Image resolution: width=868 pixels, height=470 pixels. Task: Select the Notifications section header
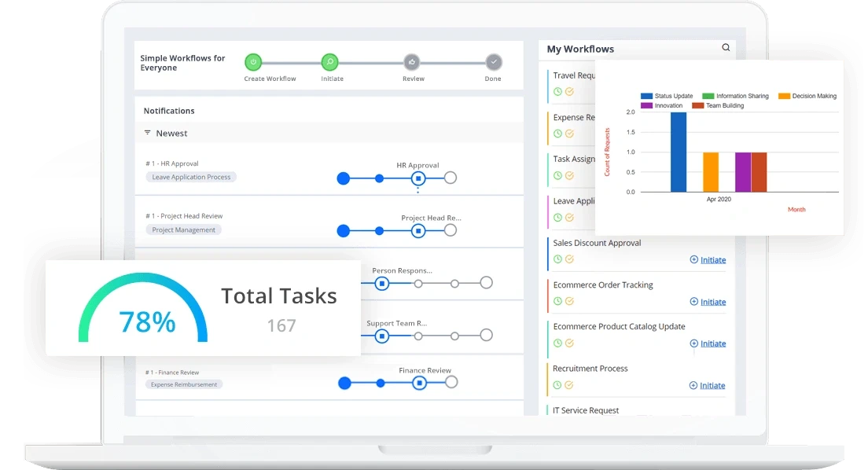[168, 111]
